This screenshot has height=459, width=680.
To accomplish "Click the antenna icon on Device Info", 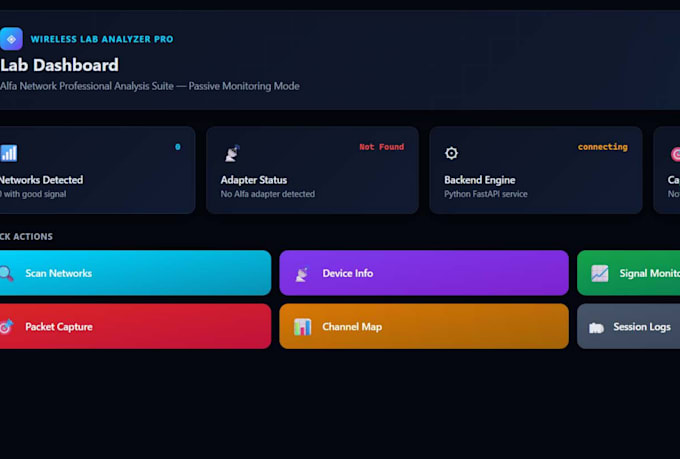I will tap(302, 274).
